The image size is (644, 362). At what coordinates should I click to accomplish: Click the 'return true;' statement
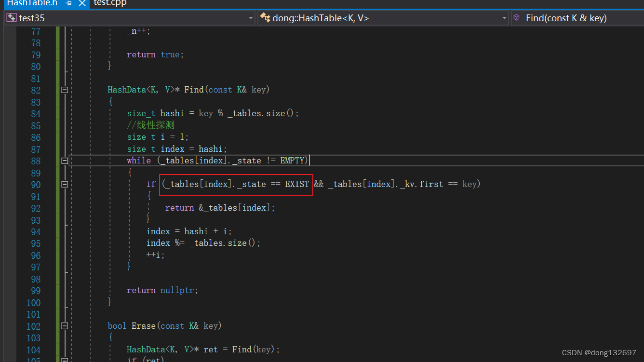point(155,54)
